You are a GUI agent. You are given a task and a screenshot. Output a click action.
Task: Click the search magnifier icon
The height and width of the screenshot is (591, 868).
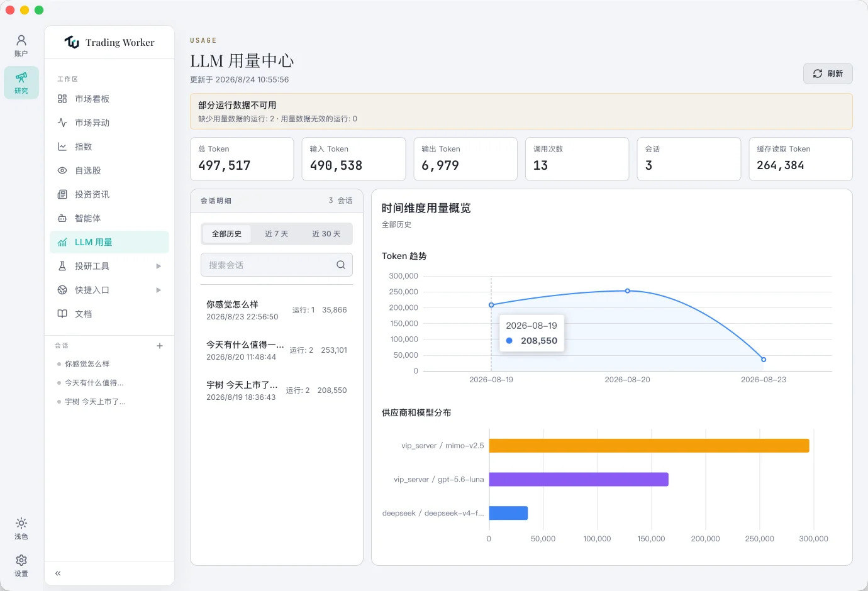(341, 265)
